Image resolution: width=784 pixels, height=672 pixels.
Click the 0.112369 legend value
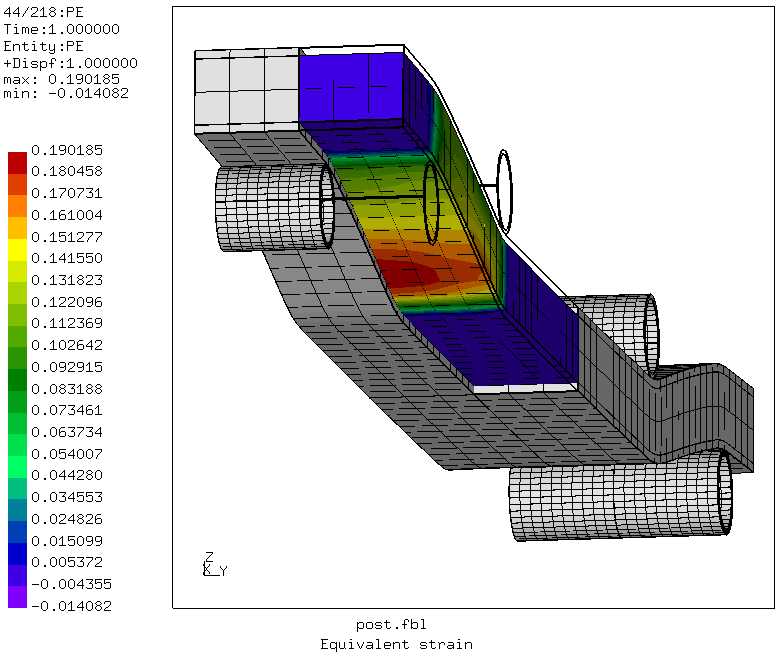click(x=67, y=323)
